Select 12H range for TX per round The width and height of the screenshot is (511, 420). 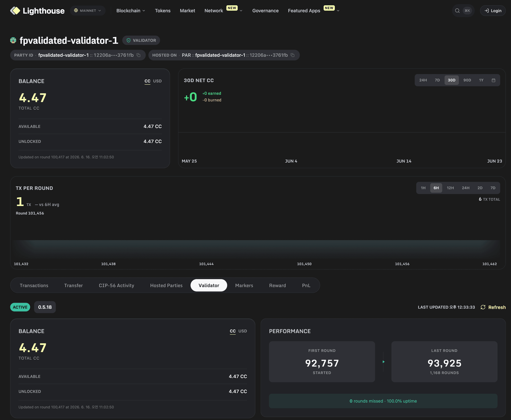[450, 188]
